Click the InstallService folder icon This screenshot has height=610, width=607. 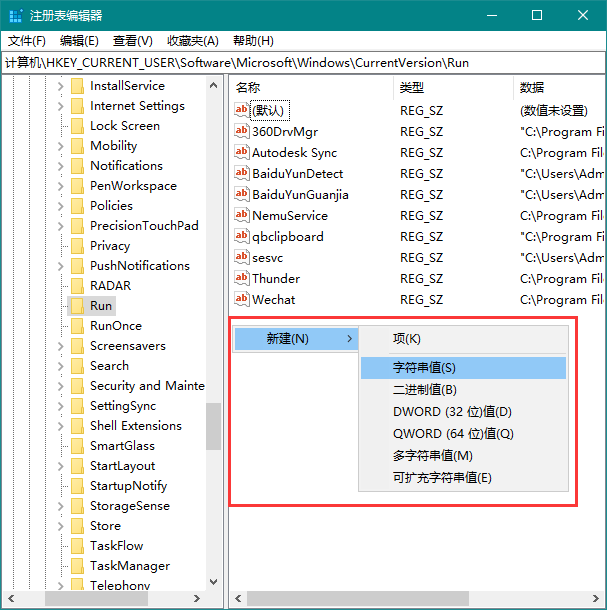[77, 86]
